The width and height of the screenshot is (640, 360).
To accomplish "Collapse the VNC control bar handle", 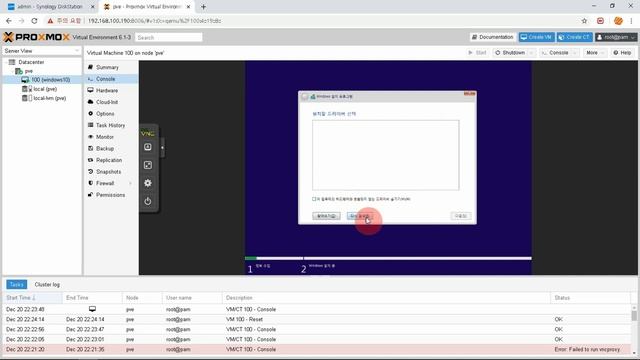I will [x=162, y=147].
